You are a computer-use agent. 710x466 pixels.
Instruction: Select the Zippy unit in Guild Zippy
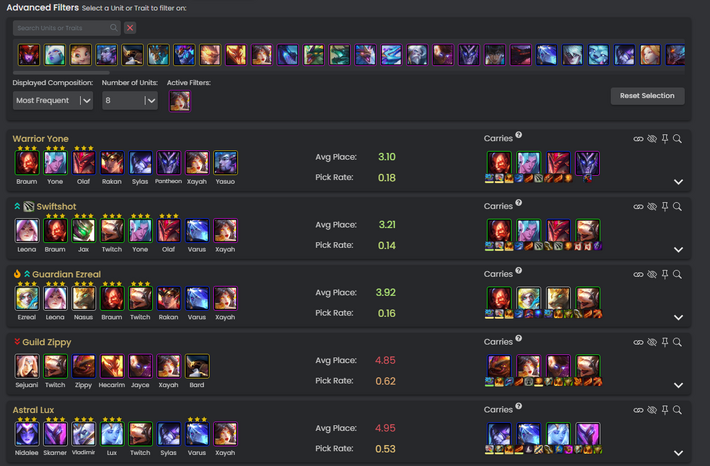(84, 366)
